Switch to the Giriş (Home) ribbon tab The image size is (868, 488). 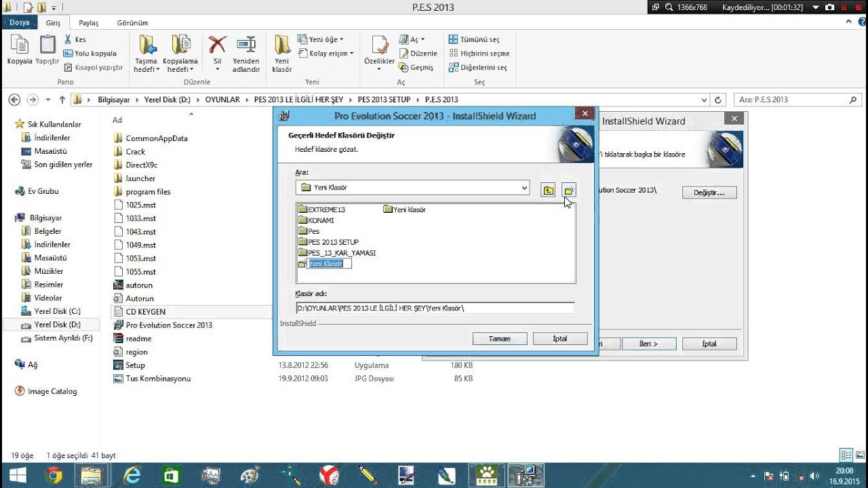coord(53,23)
